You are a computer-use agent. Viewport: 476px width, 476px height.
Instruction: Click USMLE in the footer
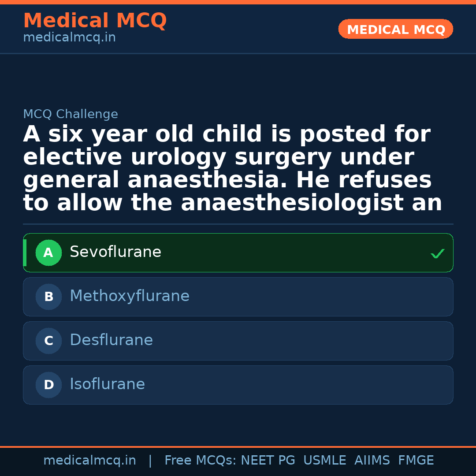click(325, 460)
